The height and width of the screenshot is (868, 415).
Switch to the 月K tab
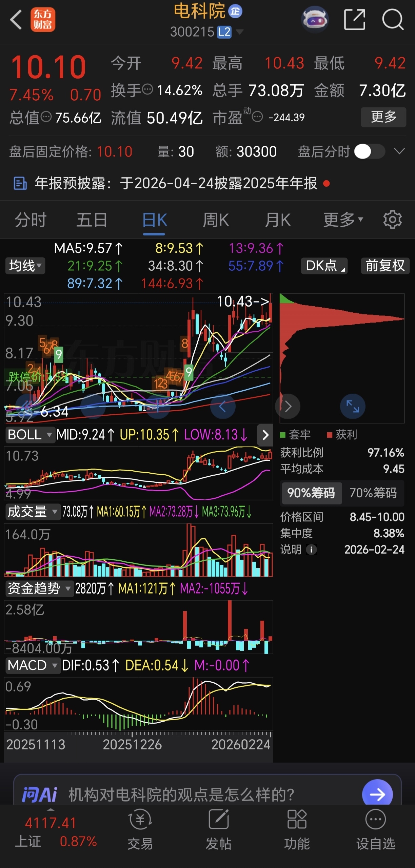tap(278, 220)
